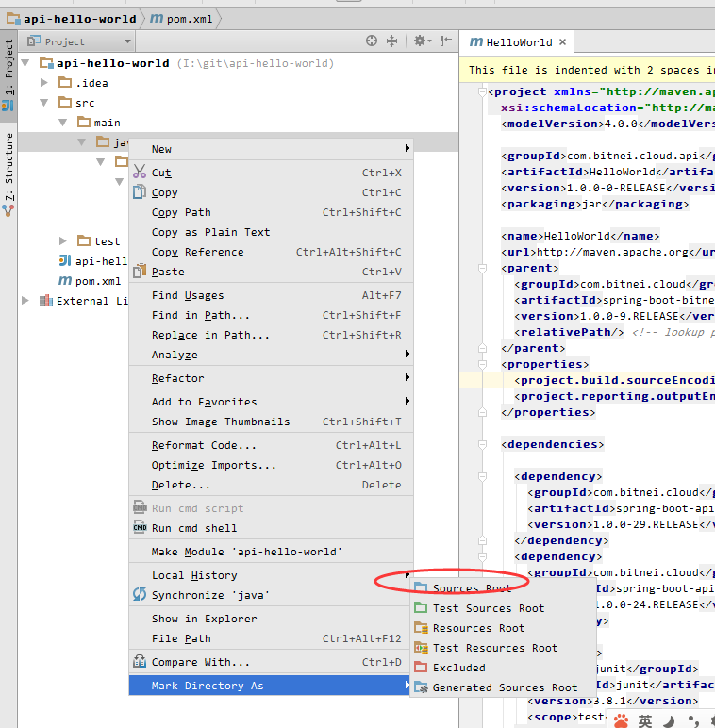Collapse the api-hello-world root node
The width and height of the screenshot is (715, 728).
pos(25,63)
